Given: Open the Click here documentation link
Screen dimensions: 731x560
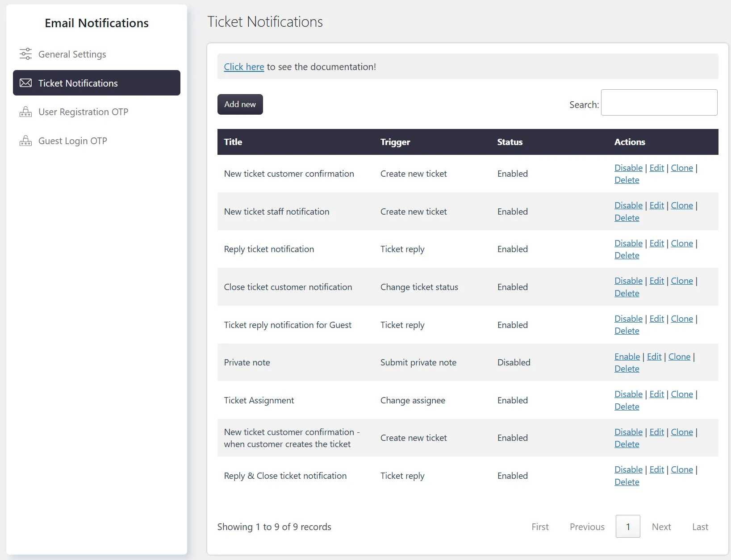Looking at the screenshot, I should (244, 67).
